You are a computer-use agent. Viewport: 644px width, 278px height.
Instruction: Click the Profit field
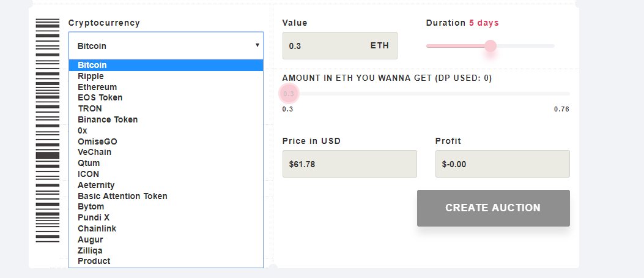502,163
